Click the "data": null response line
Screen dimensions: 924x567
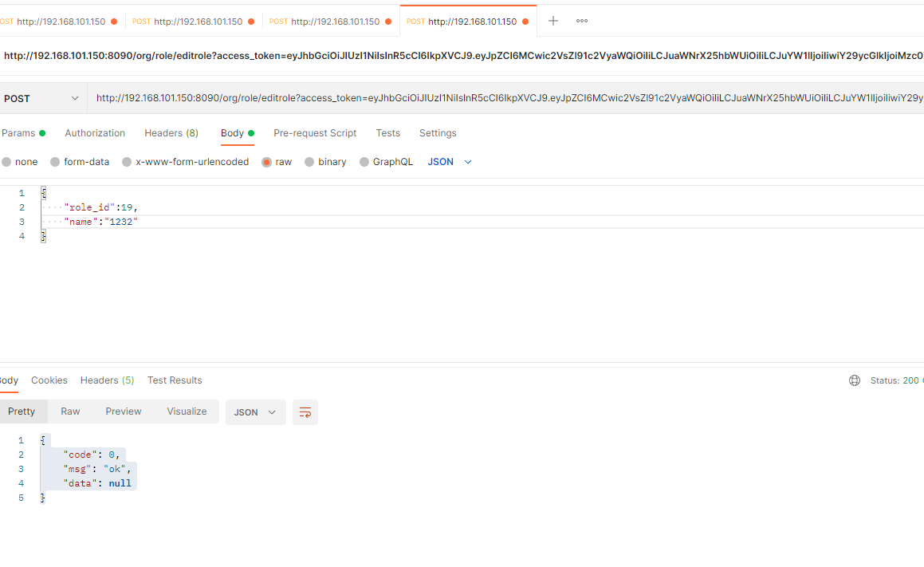tap(97, 483)
